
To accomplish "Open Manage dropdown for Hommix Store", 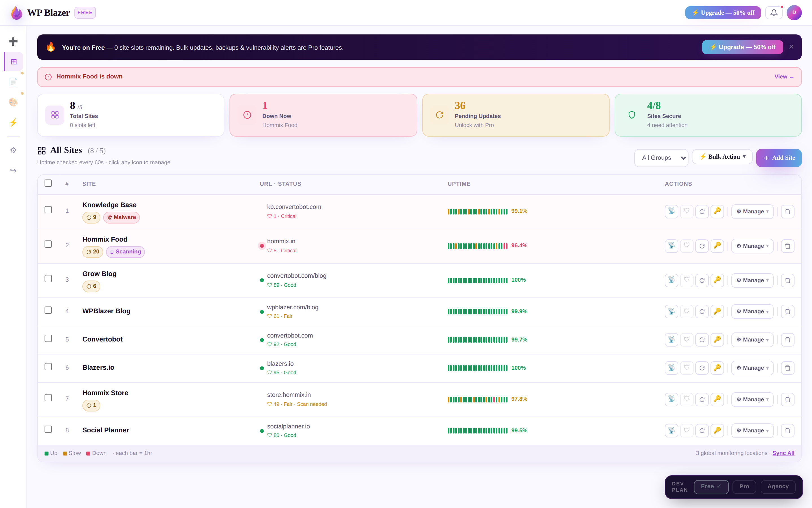I will tap(752, 399).
